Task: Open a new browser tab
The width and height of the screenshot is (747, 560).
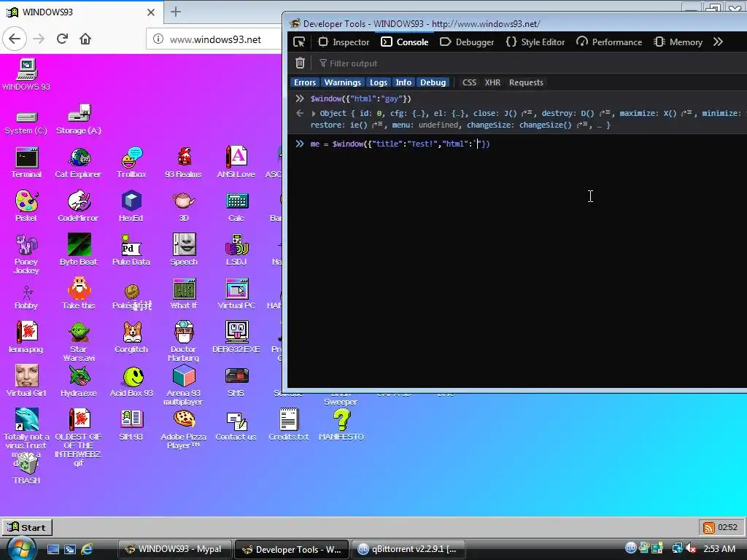Action: [176, 12]
